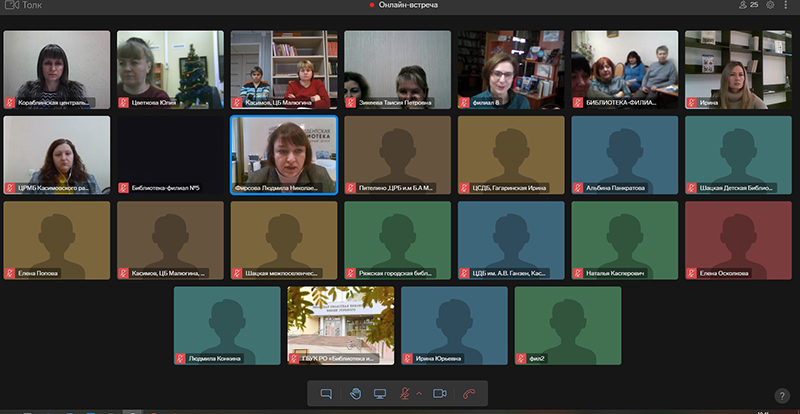This screenshot has height=414, width=800.
Task: Unmute the microphone in the toolbar
Action: 407,394
